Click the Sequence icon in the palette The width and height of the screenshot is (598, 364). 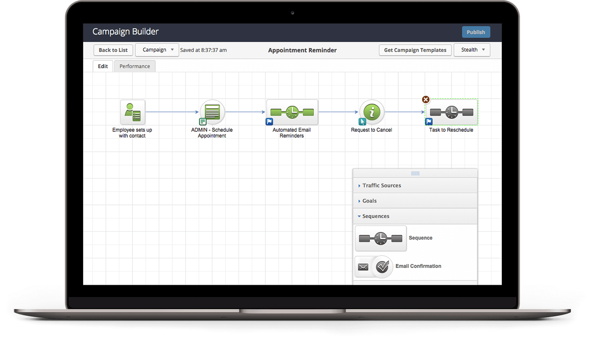[x=381, y=238]
